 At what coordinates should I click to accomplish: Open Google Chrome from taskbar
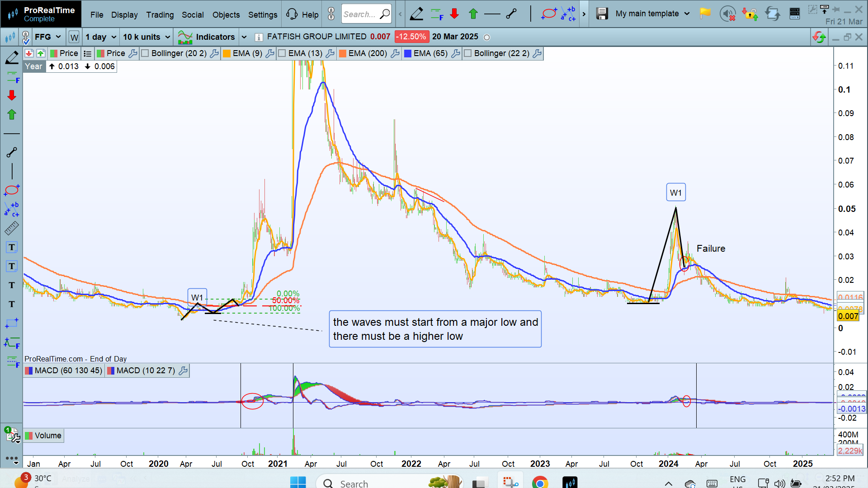[540, 483]
